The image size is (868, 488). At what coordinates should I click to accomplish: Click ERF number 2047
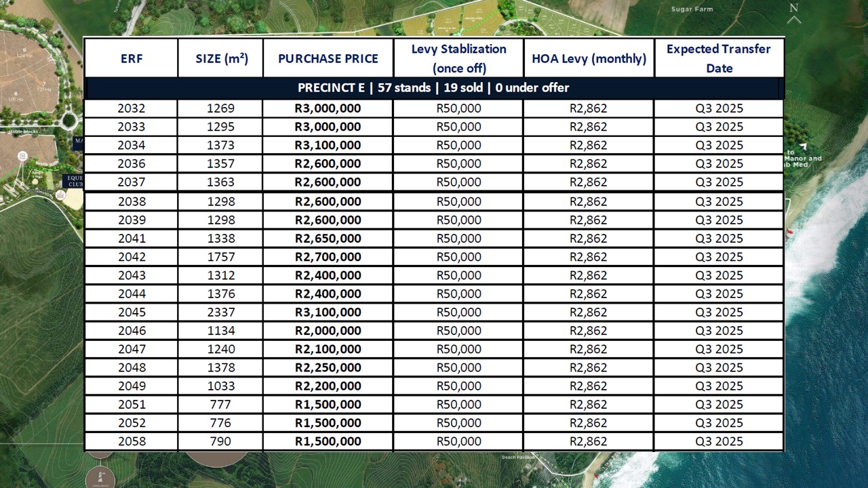(132, 349)
